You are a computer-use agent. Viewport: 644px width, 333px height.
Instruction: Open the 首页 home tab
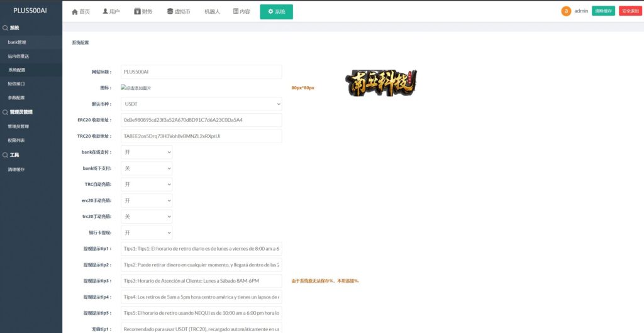click(x=81, y=11)
